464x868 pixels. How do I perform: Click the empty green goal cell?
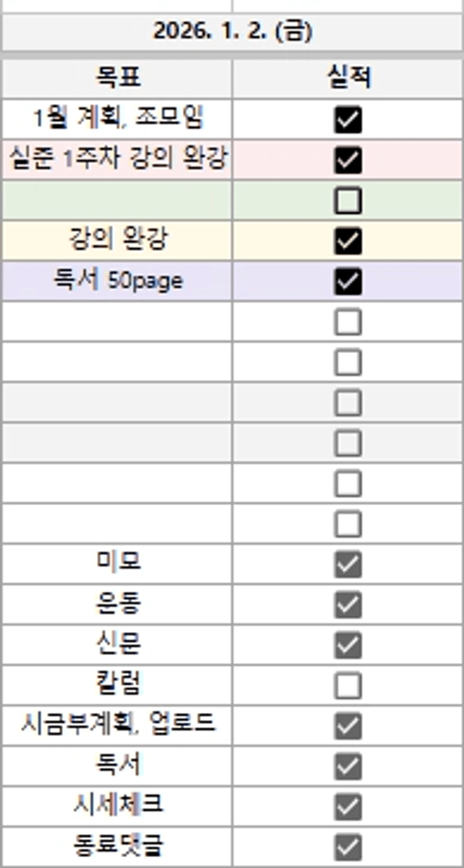[117, 201]
